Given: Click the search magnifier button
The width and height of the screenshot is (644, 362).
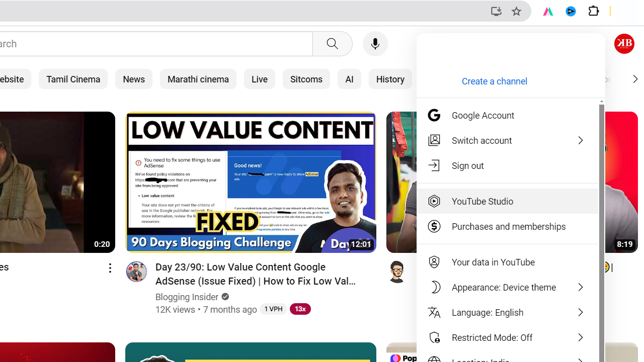Looking at the screenshot, I should 333,44.
